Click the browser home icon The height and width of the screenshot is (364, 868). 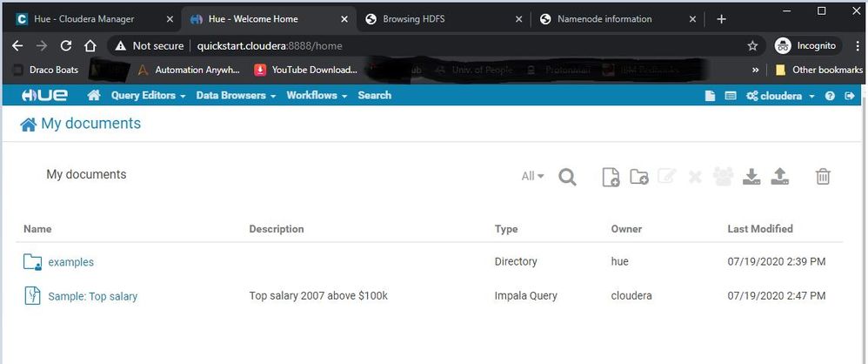[x=90, y=46]
